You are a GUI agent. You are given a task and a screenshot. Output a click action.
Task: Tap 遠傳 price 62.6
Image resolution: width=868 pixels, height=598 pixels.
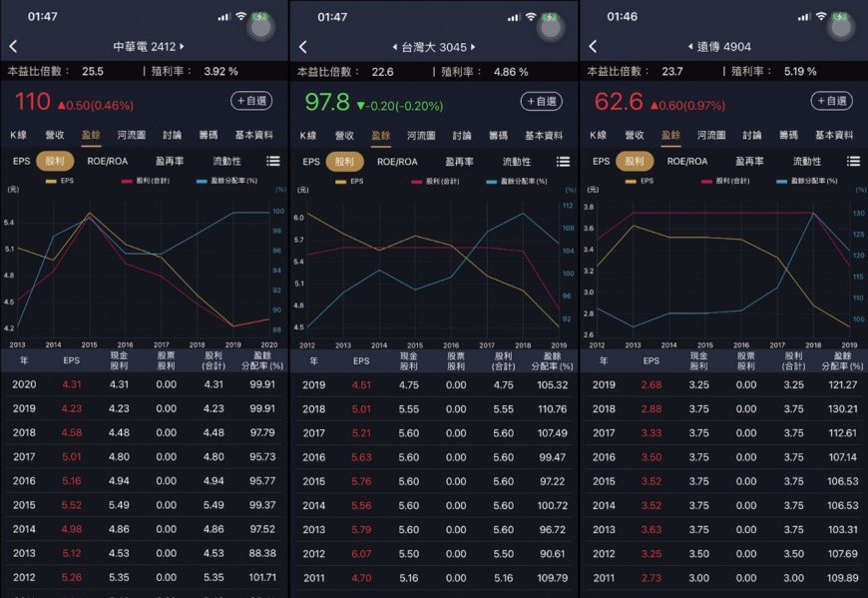[x=619, y=102]
